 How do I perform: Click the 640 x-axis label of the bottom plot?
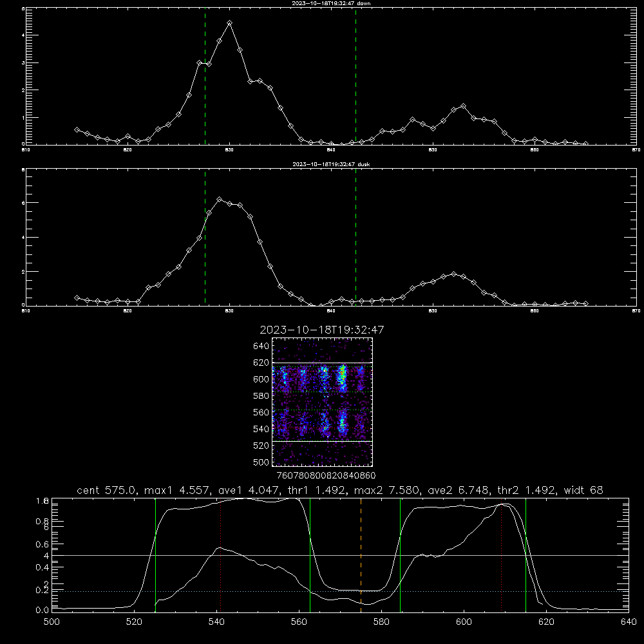629,622
